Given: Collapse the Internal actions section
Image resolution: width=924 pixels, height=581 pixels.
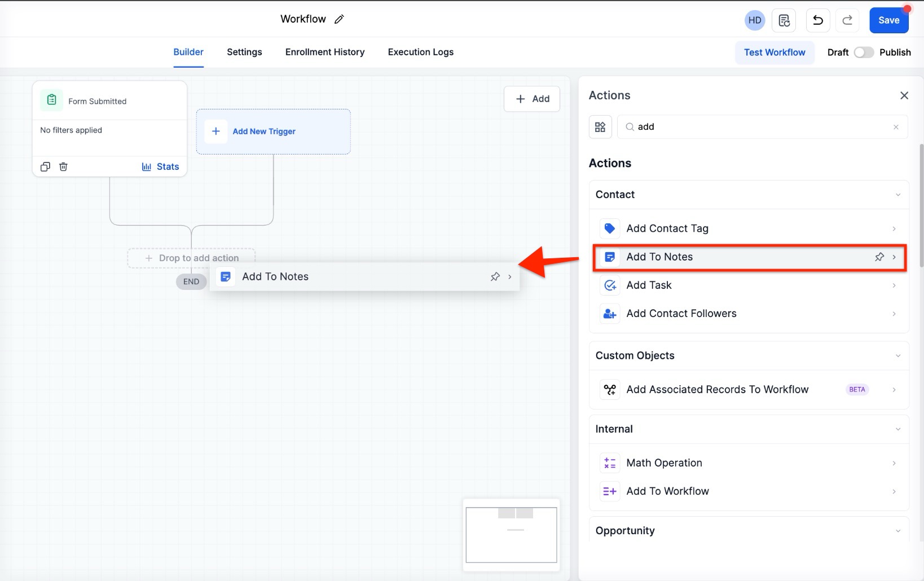Looking at the screenshot, I should point(897,429).
